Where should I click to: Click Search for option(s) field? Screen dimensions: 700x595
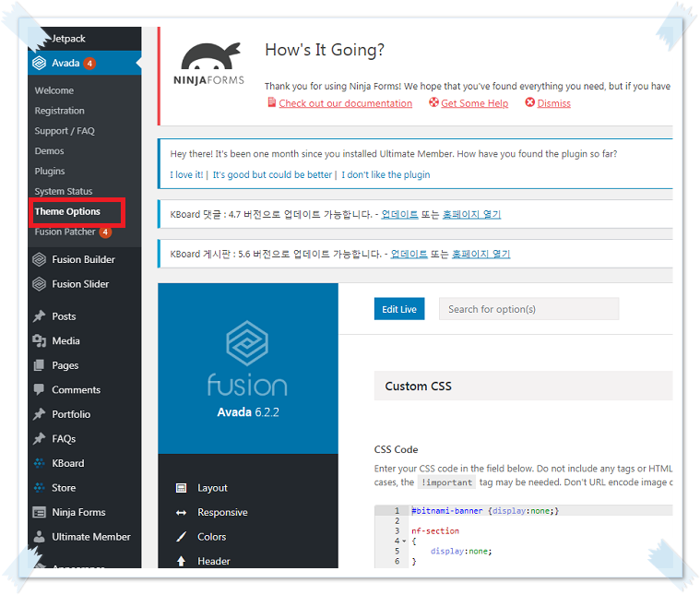click(x=529, y=309)
